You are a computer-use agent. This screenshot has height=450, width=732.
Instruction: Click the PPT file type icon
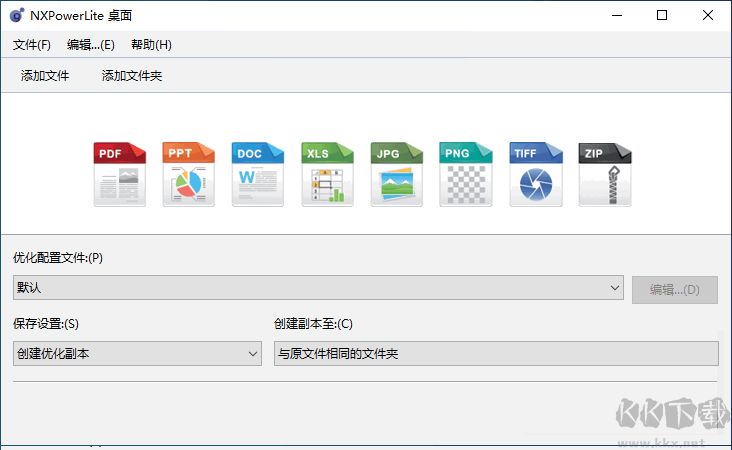(189, 174)
